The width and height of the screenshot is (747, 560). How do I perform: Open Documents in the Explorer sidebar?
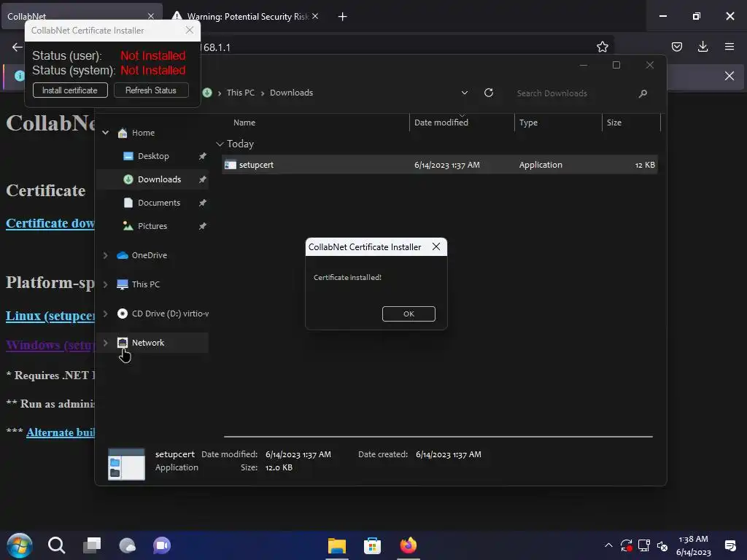[158, 203]
